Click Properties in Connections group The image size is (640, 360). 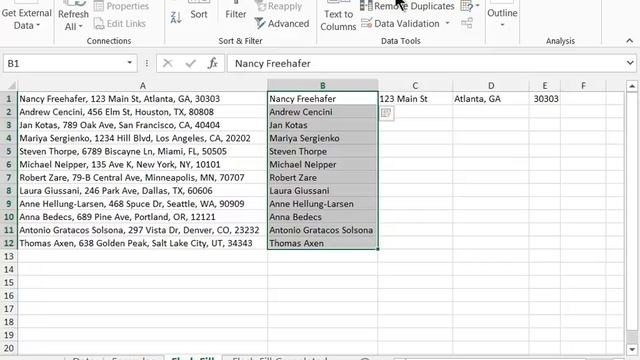click(121, 6)
